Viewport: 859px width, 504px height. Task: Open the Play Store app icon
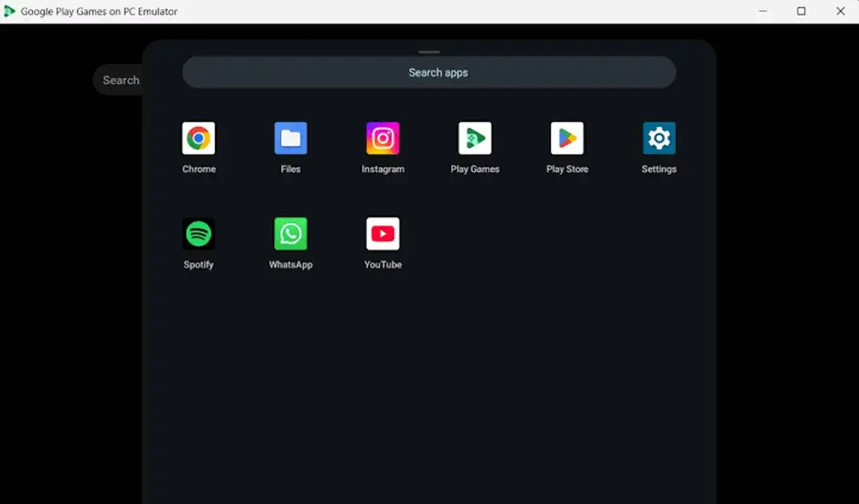[x=567, y=138]
